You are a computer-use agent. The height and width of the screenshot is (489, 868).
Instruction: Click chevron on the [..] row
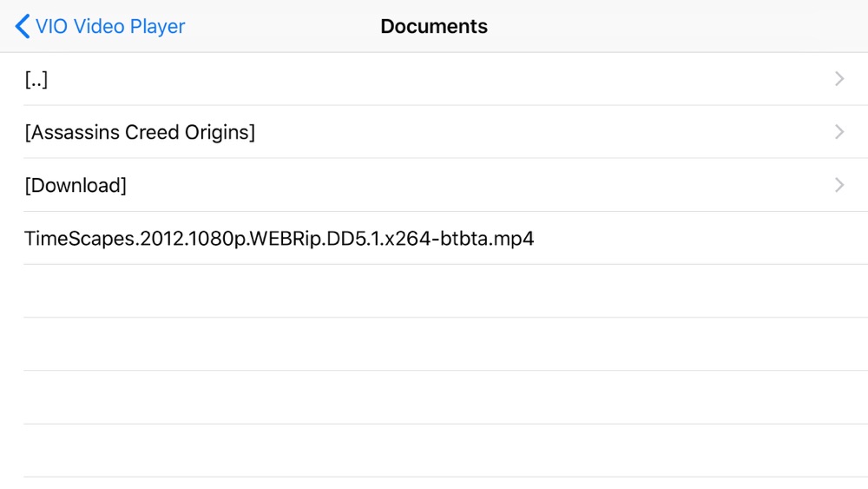click(x=839, y=79)
